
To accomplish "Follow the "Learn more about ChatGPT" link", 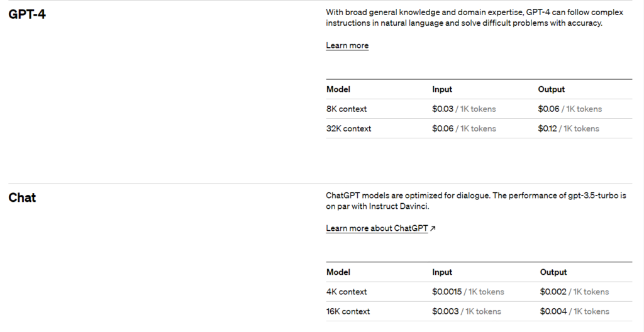I will [377, 228].
